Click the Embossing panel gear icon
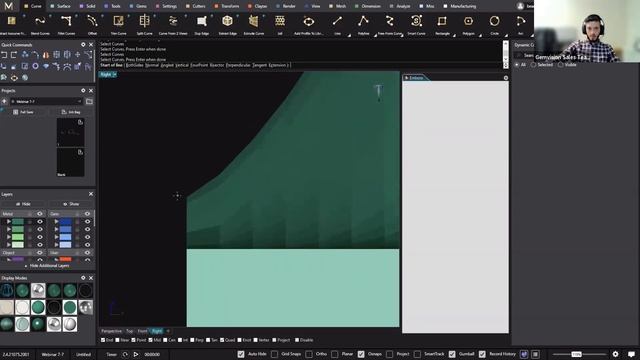The image size is (640, 360). pyautogui.click(x=506, y=78)
